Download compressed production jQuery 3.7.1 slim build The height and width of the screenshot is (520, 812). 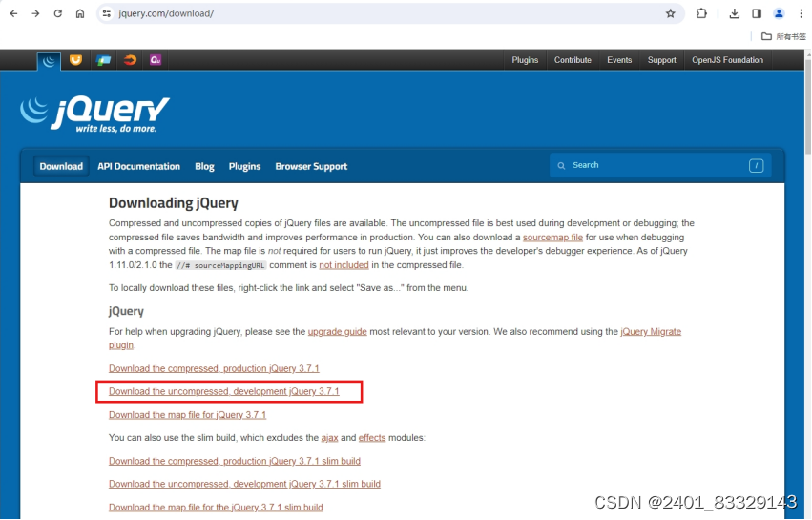[235, 461]
